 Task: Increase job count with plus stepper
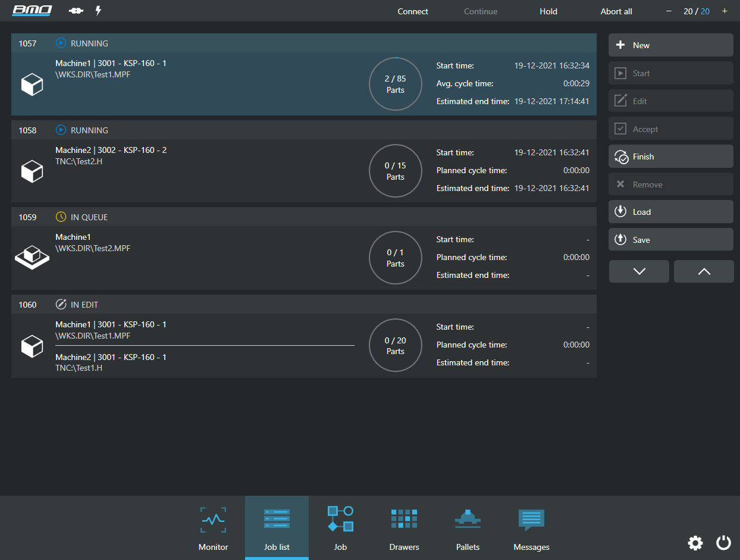(x=725, y=11)
